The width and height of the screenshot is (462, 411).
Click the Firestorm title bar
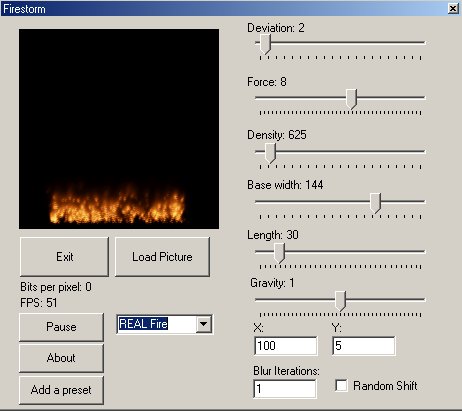click(223, 9)
